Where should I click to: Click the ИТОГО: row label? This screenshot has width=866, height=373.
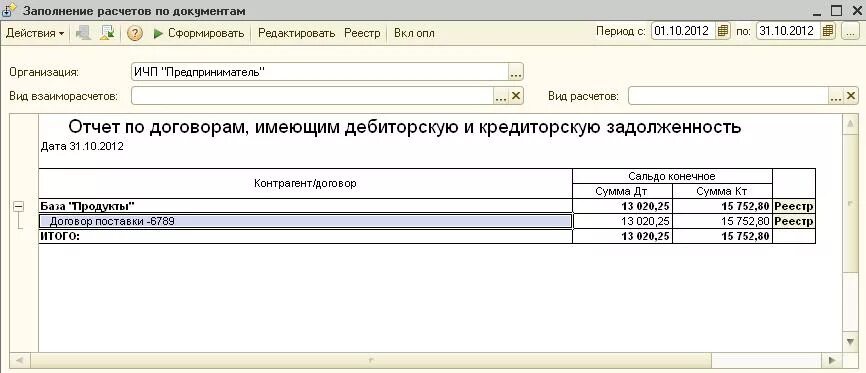tap(60, 236)
